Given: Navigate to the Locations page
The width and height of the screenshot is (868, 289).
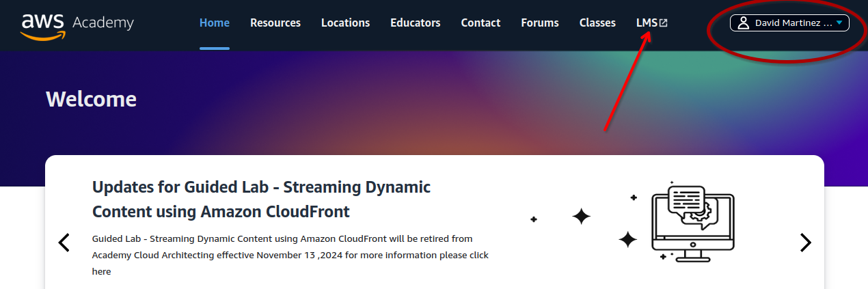Looking at the screenshot, I should pos(345,23).
